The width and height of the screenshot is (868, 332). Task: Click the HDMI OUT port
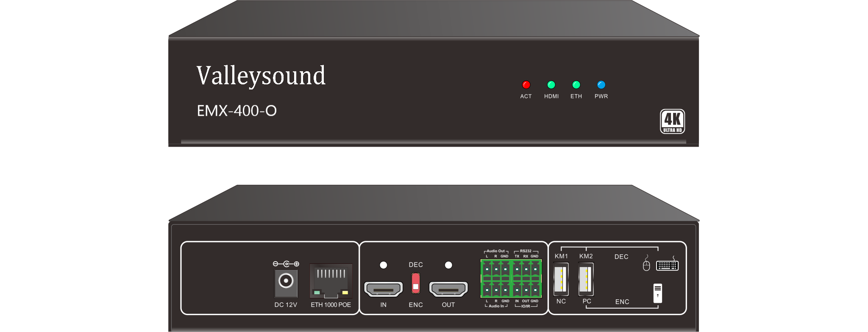[448, 290]
